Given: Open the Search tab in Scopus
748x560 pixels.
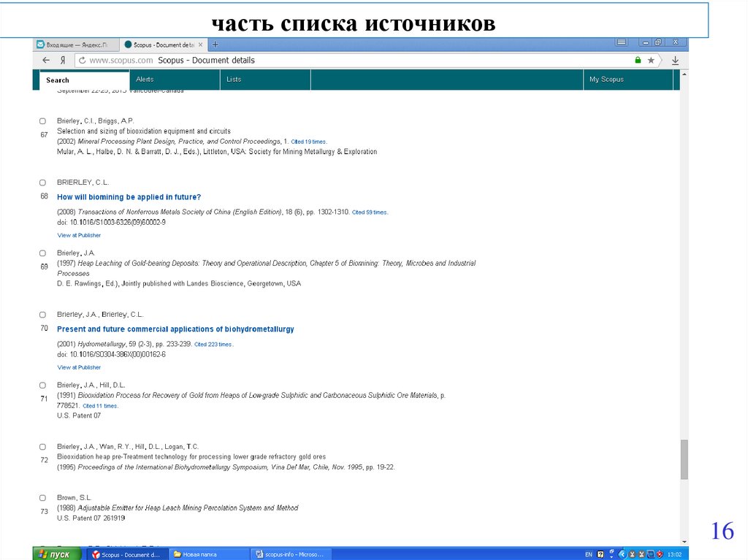Looking at the screenshot, I should [x=84, y=80].
